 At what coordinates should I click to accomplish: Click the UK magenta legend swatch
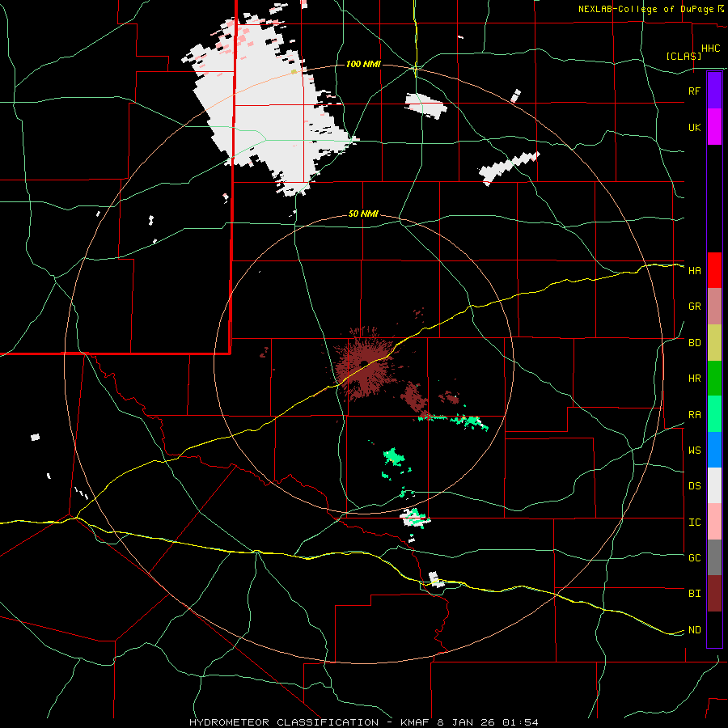tap(714, 127)
